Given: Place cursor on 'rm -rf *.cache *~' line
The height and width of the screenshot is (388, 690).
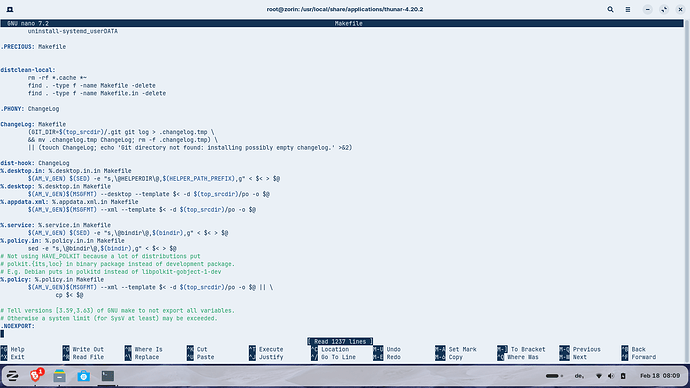Looking at the screenshot, I should coord(57,78).
